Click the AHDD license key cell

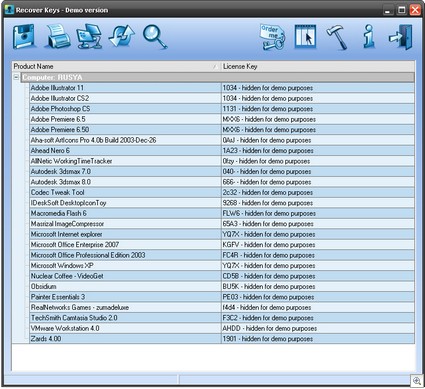pyautogui.click(x=318, y=328)
